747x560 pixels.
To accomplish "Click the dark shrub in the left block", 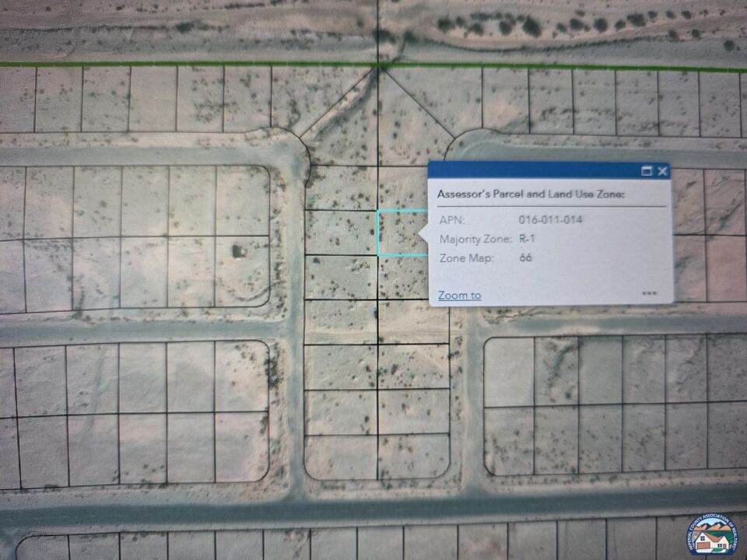I will click(237, 250).
